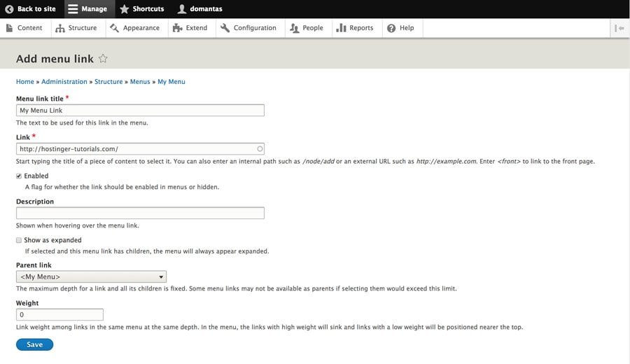Click the Menu link title field label
The image size is (630, 364).
tap(40, 99)
